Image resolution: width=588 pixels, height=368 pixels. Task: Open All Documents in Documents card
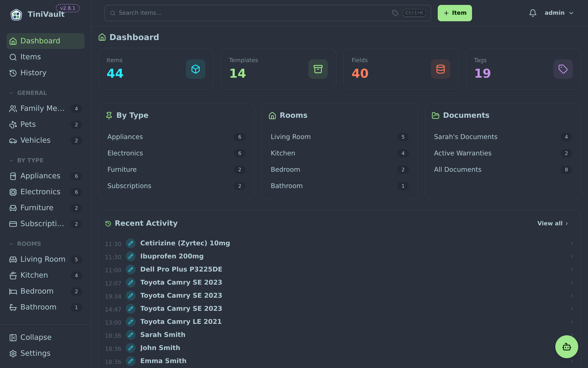click(503, 170)
